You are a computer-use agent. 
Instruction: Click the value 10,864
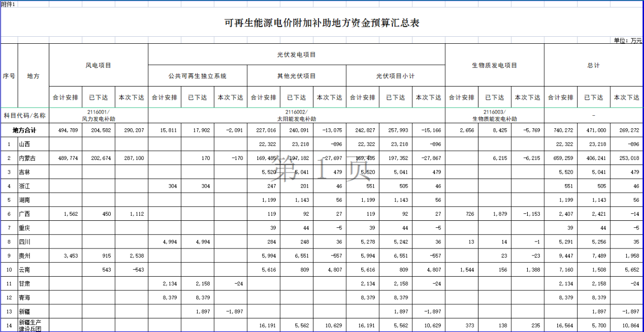click(x=631, y=326)
